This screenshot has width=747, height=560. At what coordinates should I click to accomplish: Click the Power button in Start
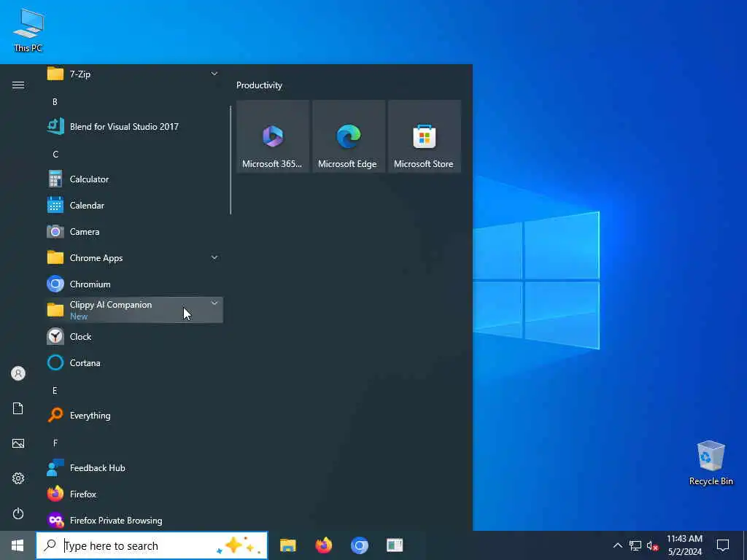[18, 513]
